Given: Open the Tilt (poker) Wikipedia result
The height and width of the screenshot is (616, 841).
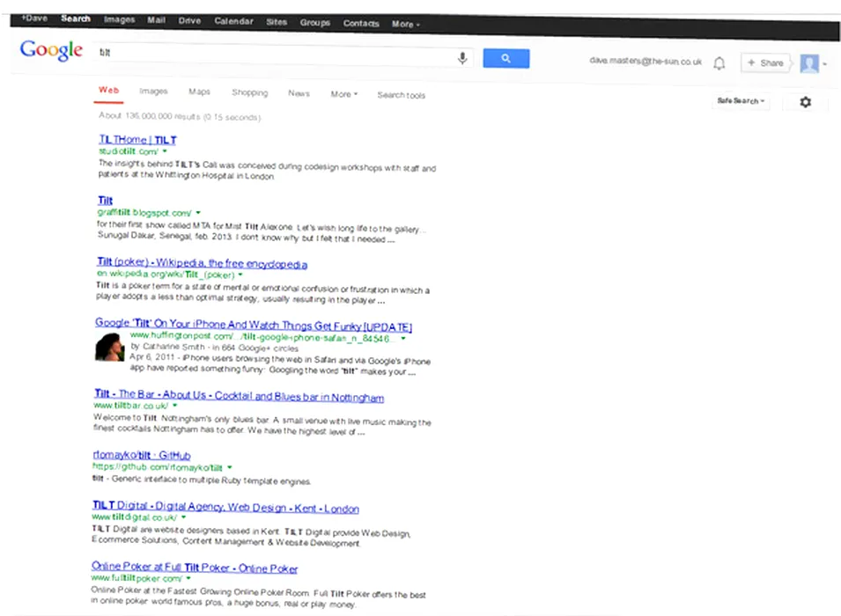Looking at the screenshot, I should point(202,264).
